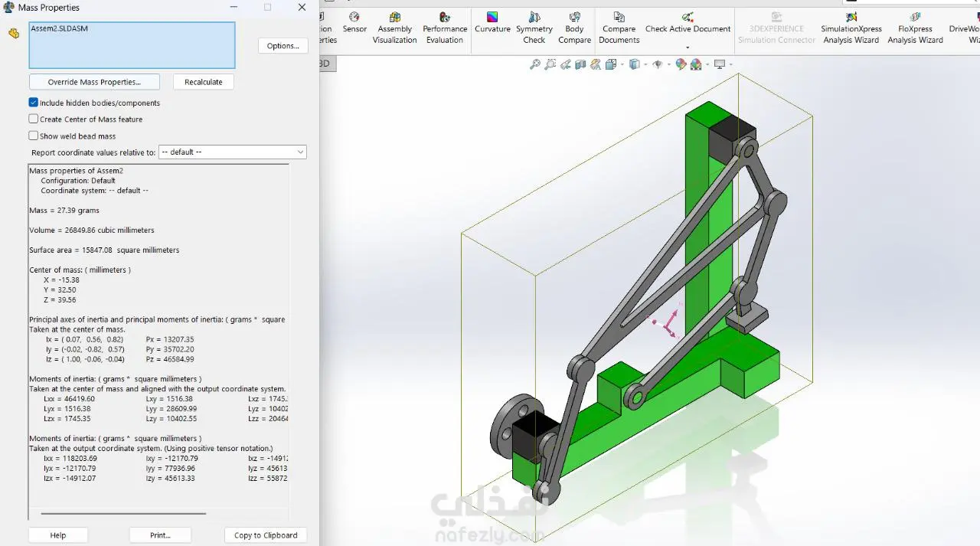Open Report coordinate values dropdown
980x546 pixels.
coord(232,152)
